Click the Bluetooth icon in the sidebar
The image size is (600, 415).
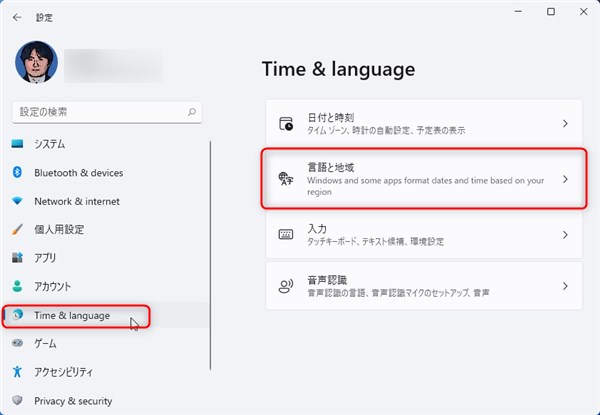pos(17,173)
